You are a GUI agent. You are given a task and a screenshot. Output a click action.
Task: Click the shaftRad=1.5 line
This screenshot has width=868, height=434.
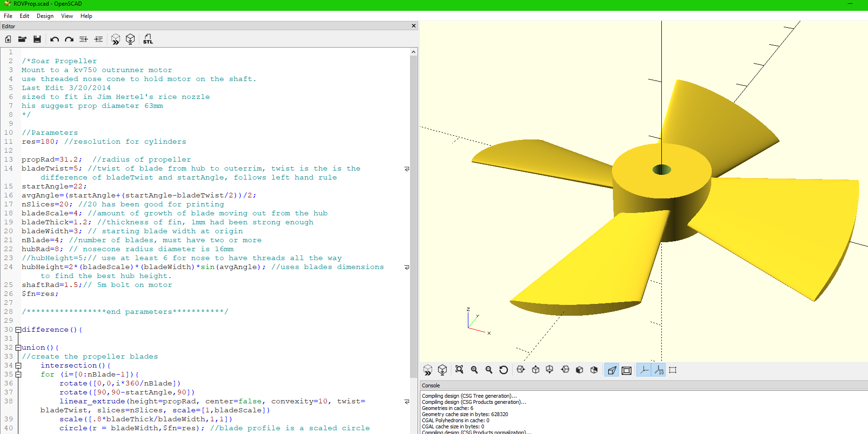[x=96, y=285]
